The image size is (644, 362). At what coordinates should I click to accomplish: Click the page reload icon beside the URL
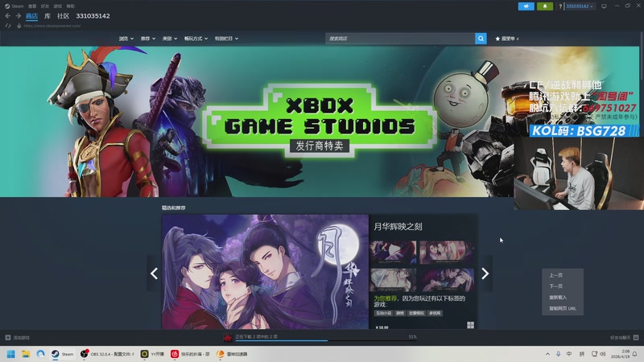(x=8, y=26)
